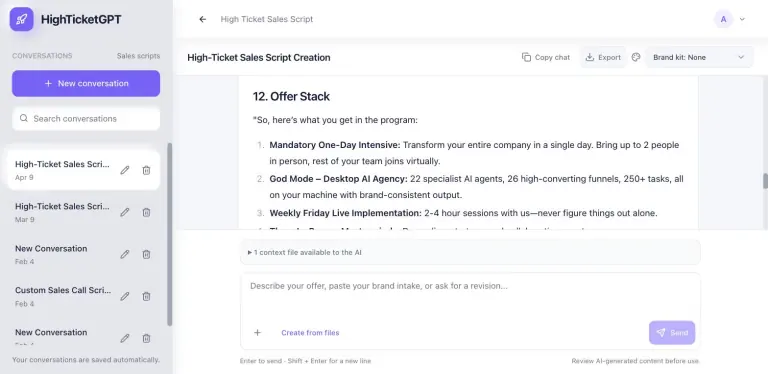The width and height of the screenshot is (768, 374).
Task: Click pencil icon for bottom New Conversation
Action: click(125, 338)
